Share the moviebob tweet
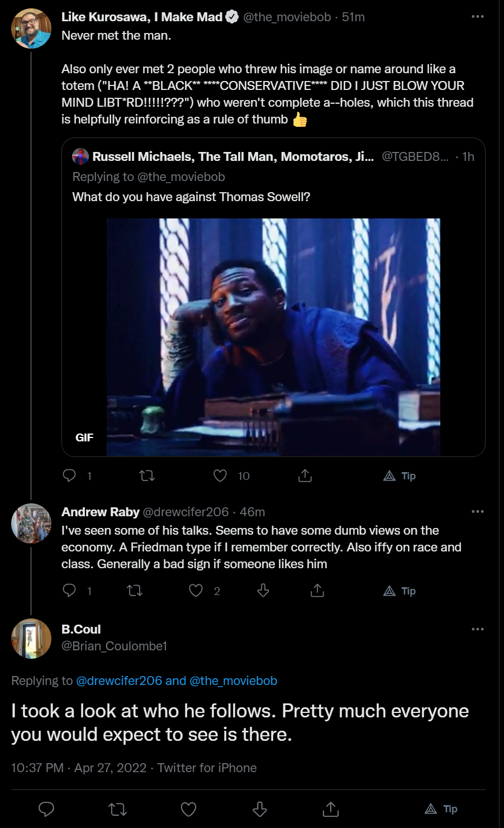This screenshot has width=504, height=828. 305,475
